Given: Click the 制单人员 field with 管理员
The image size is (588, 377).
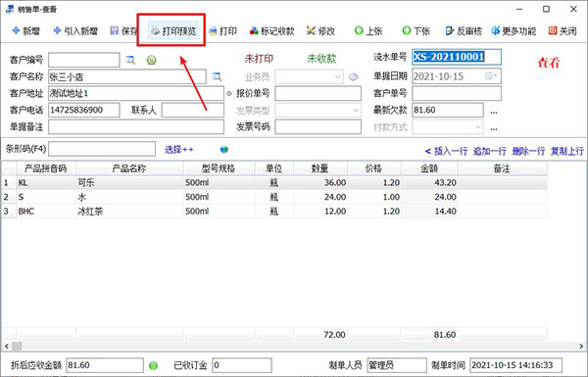Looking at the screenshot, I should tap(397, 365).
